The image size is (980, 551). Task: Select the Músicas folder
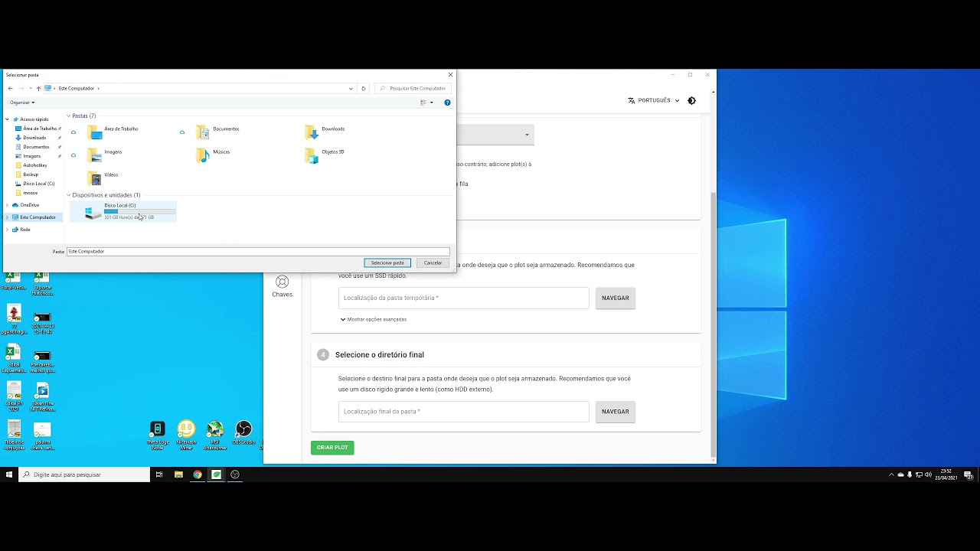[x=213, y=155]
